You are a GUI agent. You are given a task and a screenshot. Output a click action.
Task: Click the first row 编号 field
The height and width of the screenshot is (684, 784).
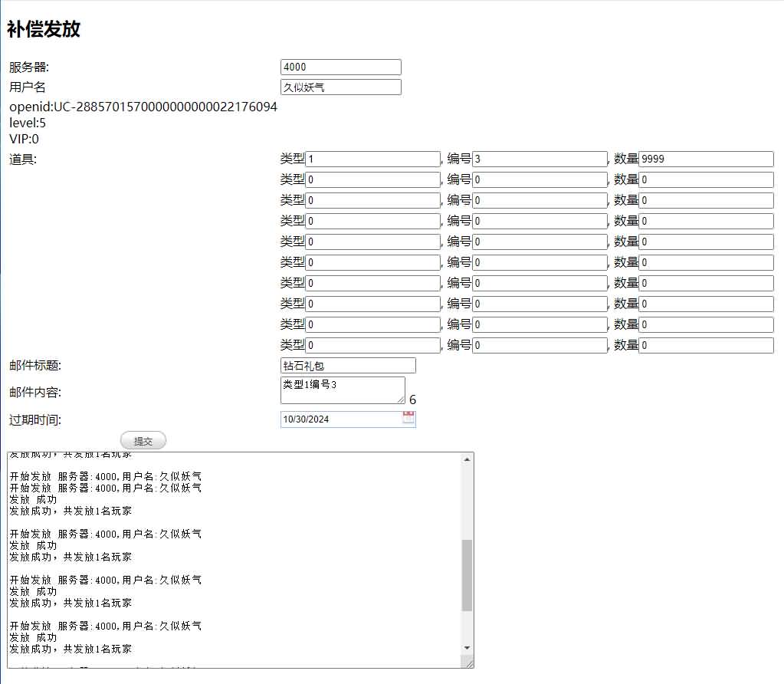coord(540,159)
